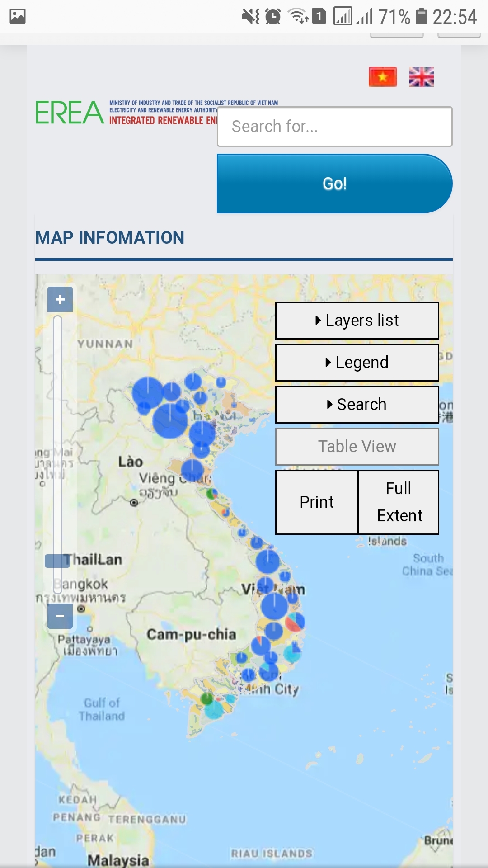Click the 'Pattayaya' map label
Viewport: 488px width, 868px height.
pyautogui.click(x=84, y=640)
